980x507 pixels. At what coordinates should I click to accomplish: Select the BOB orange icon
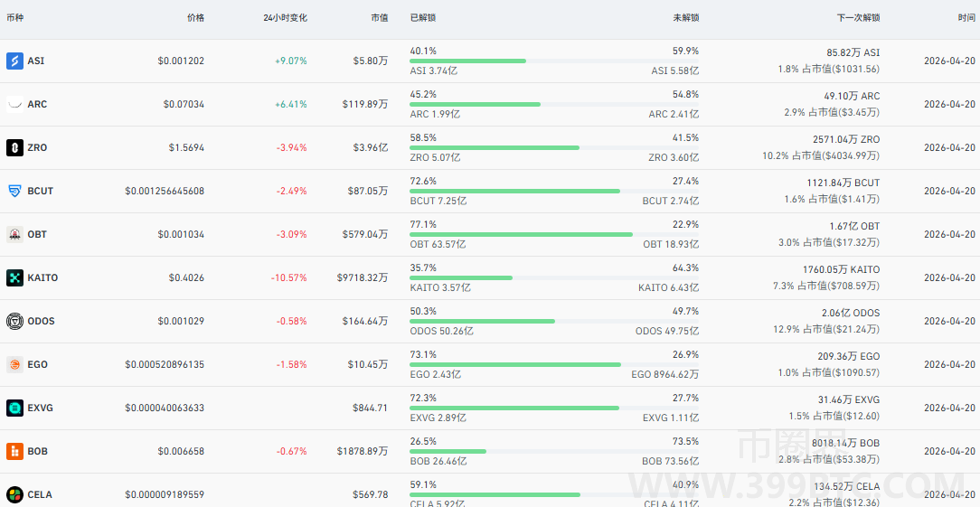[x=14, y=451]
